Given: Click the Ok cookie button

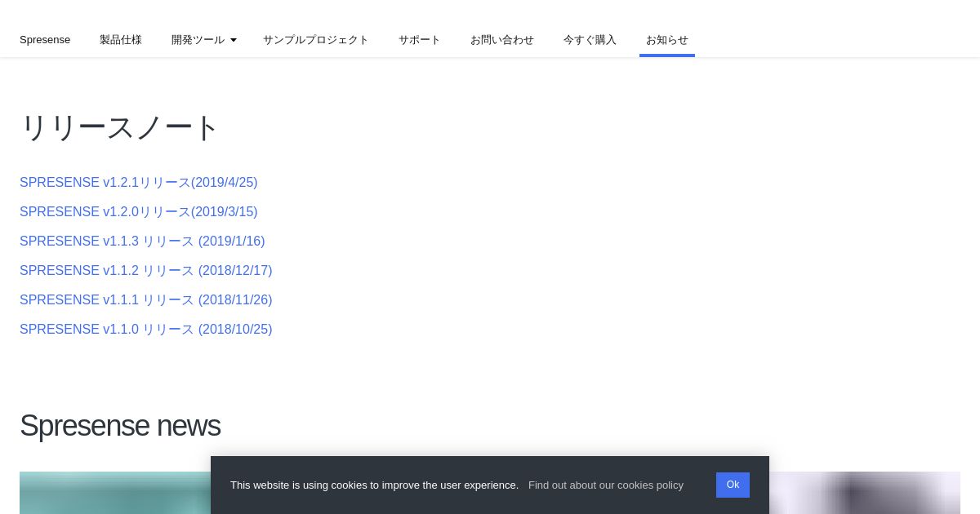Looking at the screenshot, I should (x=733, y=485).
